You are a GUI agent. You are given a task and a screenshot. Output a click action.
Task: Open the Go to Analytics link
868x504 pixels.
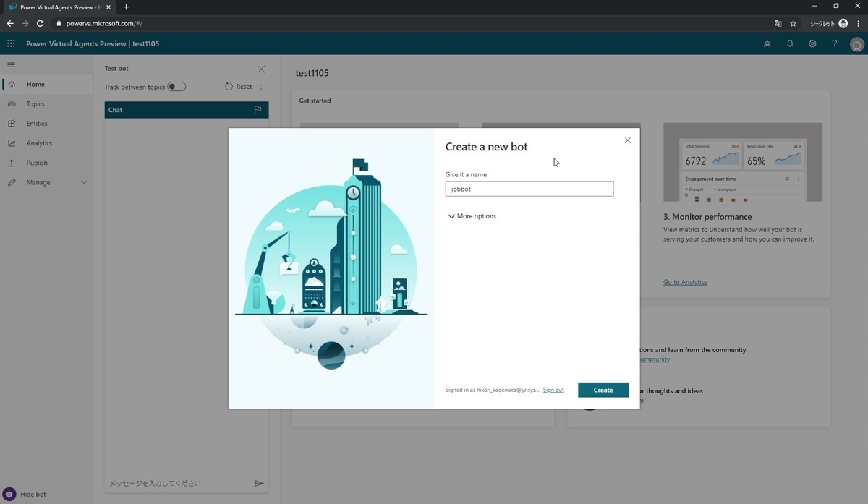685,282
